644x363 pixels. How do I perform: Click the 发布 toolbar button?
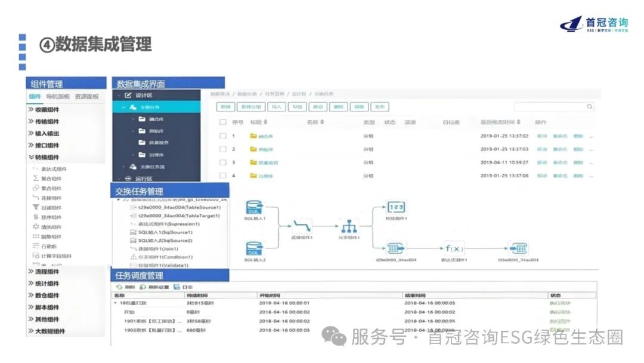(380, 107)
